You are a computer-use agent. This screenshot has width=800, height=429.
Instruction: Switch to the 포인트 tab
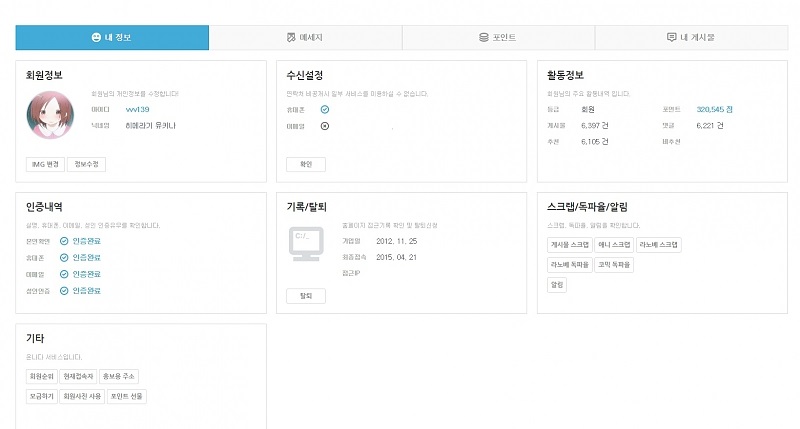pos(497,38)
